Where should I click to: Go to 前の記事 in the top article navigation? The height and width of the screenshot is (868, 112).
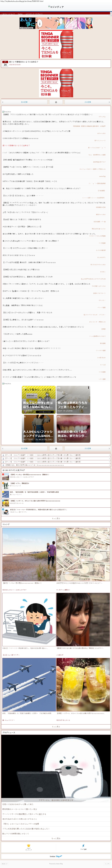tap(24, 102)
